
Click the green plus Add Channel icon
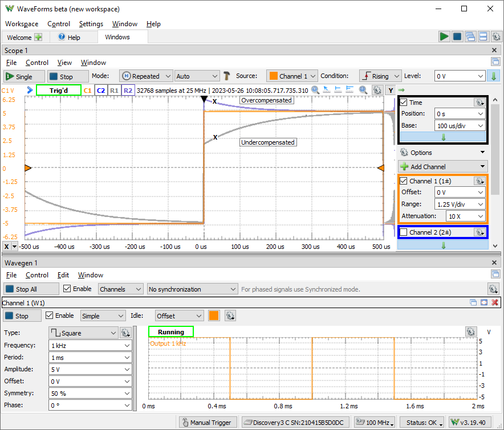(x=404, y=167)
